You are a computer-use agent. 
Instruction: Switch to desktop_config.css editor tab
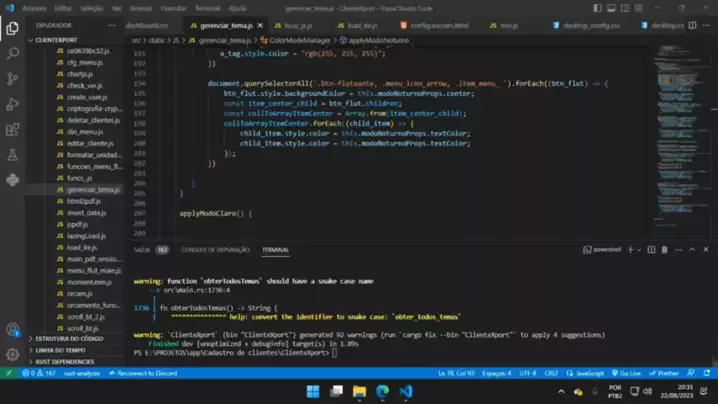587,26
